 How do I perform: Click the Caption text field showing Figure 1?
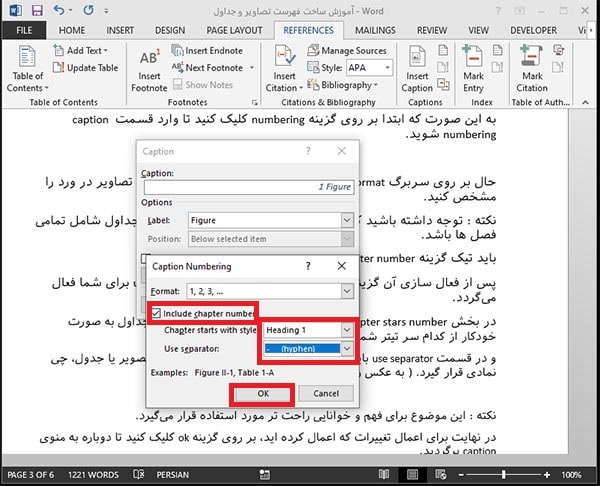pos(249,187)
